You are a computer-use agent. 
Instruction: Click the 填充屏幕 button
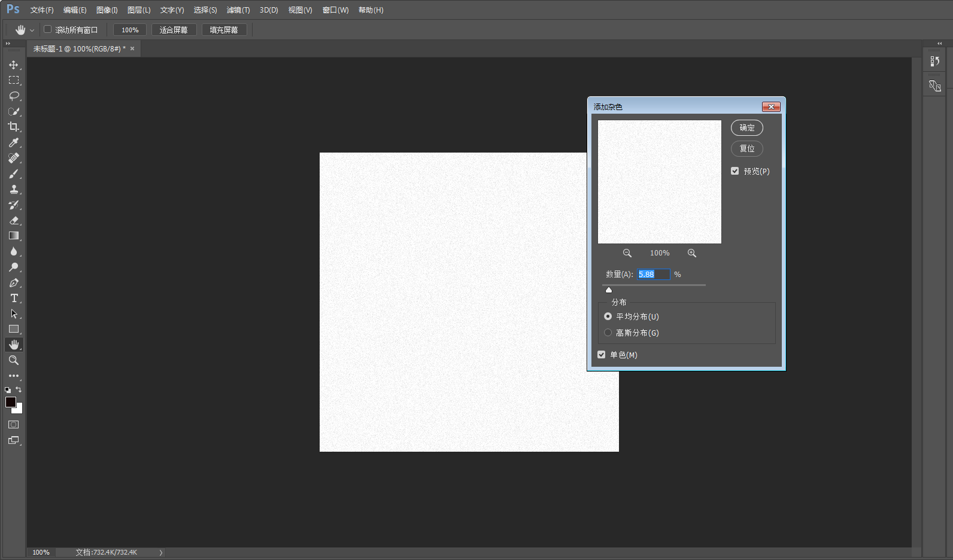[x=224, y=30]
